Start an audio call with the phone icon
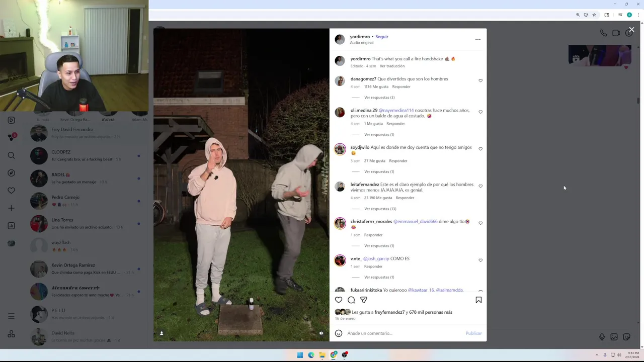644x362 pixels. coord(603,33)
